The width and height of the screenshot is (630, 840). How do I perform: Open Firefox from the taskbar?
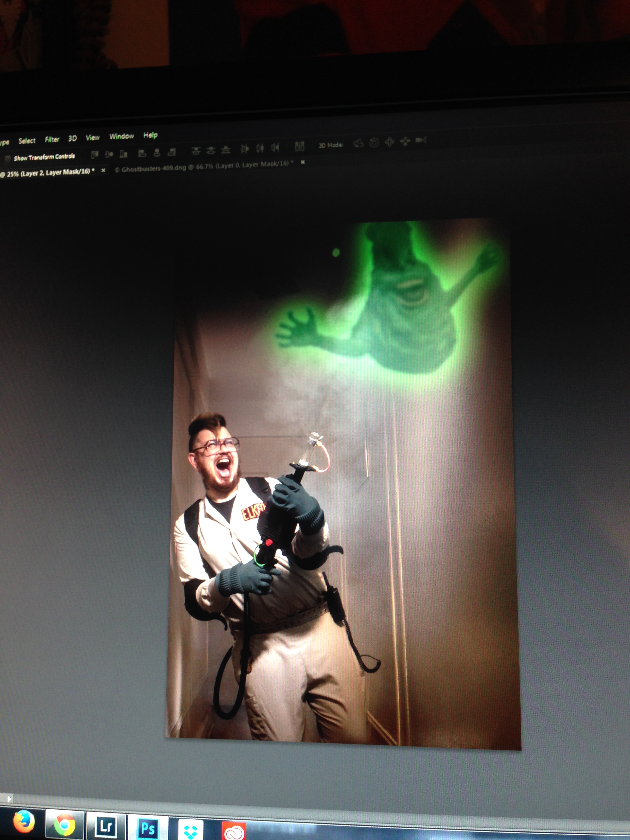click(x=24, y=821)
